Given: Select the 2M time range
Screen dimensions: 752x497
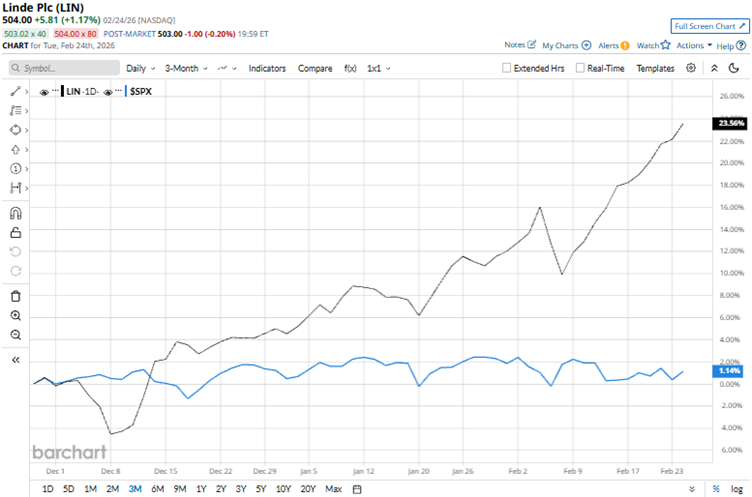Looking at the screenshot, I should (112, 489).
